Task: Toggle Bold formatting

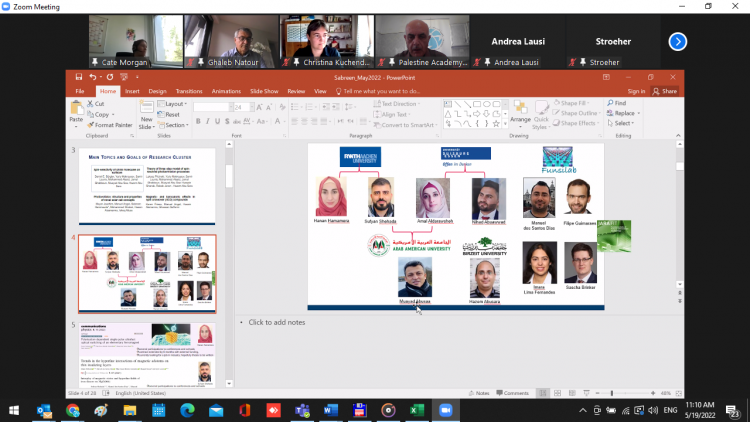Action: (198, 122)
